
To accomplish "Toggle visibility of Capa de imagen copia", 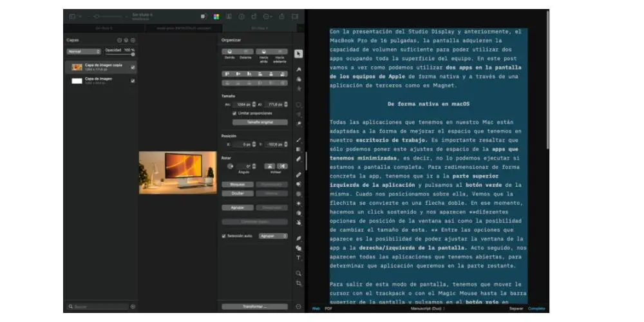I will 133,67.
